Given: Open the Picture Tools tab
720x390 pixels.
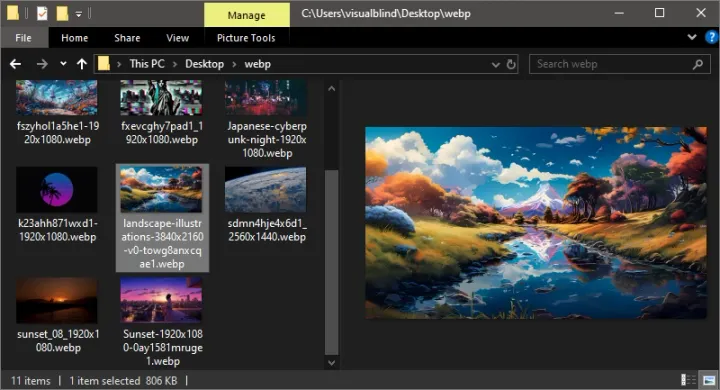Looking at the screenshot, I should [246, 38].
